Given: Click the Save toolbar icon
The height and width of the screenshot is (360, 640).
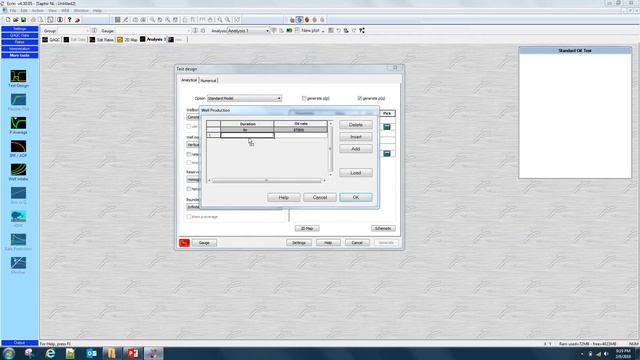Looking at the screenshot, I should pyautogui.click(x=23, y=20).
